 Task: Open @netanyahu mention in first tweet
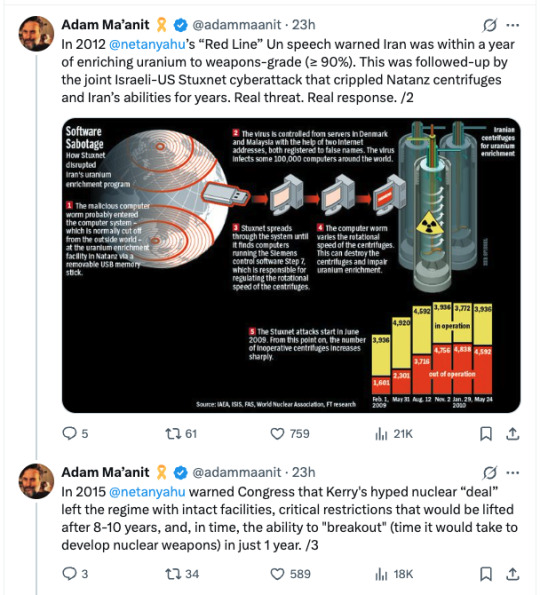147,44
